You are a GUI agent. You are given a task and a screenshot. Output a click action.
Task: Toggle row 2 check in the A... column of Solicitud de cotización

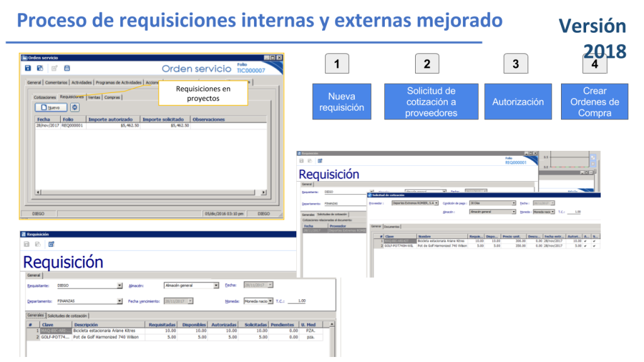click(x=586, y=246)
